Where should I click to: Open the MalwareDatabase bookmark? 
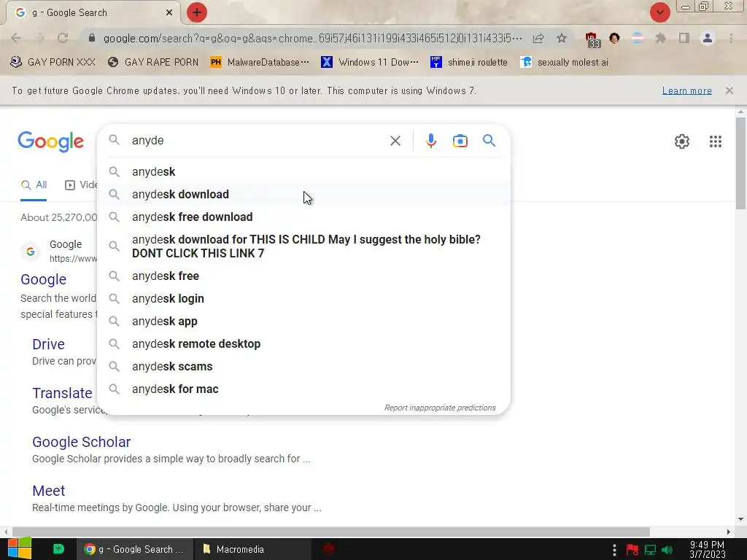coord(260,62)
